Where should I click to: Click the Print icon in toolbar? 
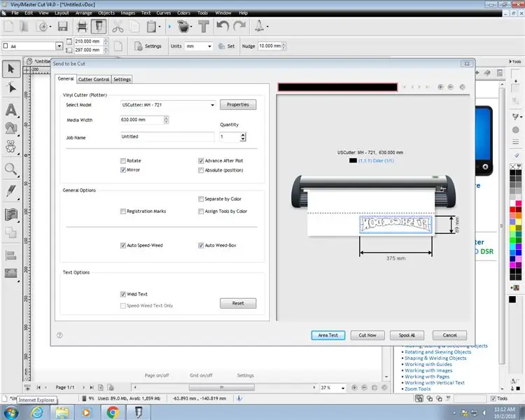(x=82, y=27)
